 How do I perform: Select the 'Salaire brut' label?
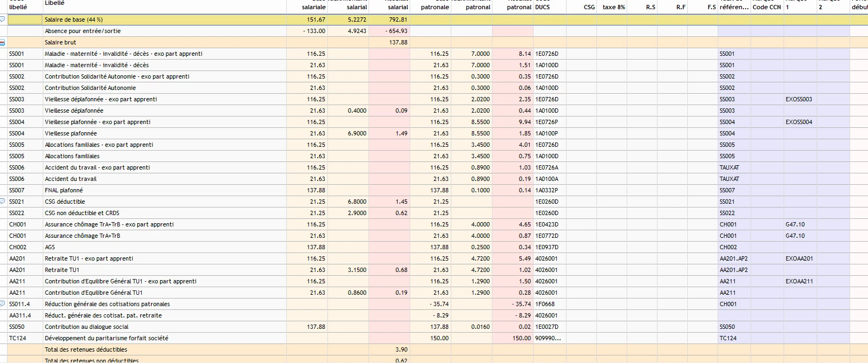pos(61,42)
